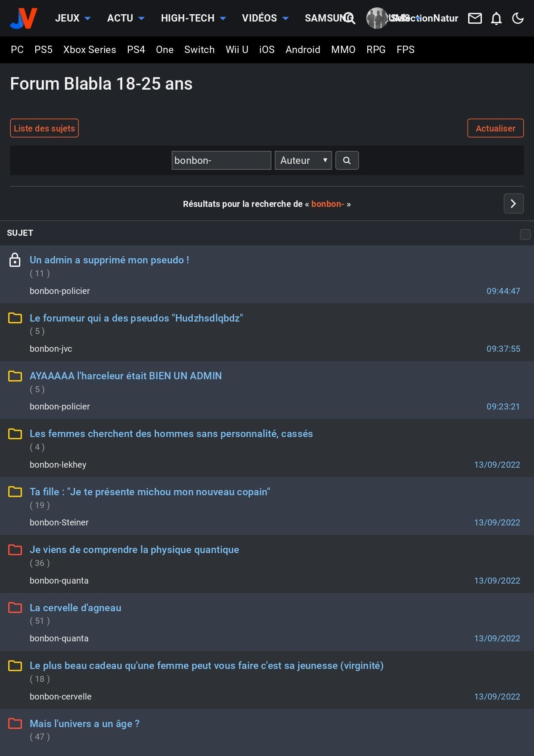Screen dimensions: 534x756
Task: Click the JV site logo
Action: pos(24,18)
